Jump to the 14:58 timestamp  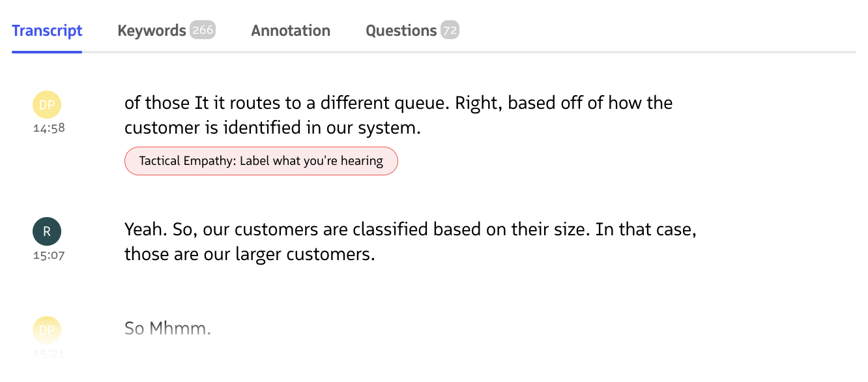click(x=50, y=128)
